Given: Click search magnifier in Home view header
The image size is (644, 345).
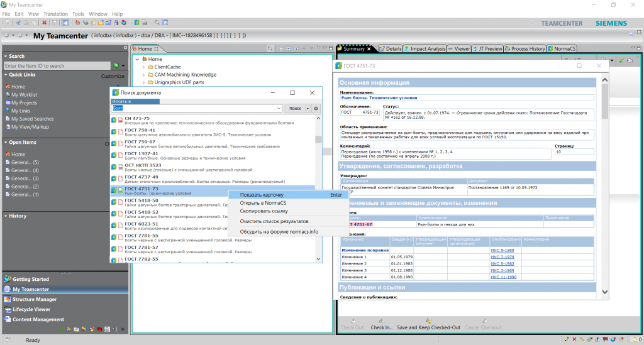Looking at the screenshot, I should click(x=270, y=48).
